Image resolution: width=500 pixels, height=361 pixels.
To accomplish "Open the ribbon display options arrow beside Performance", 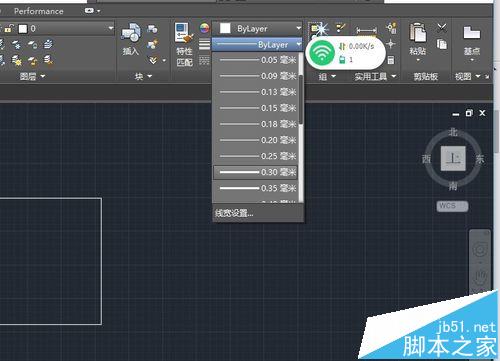I will tap(99, 11).
